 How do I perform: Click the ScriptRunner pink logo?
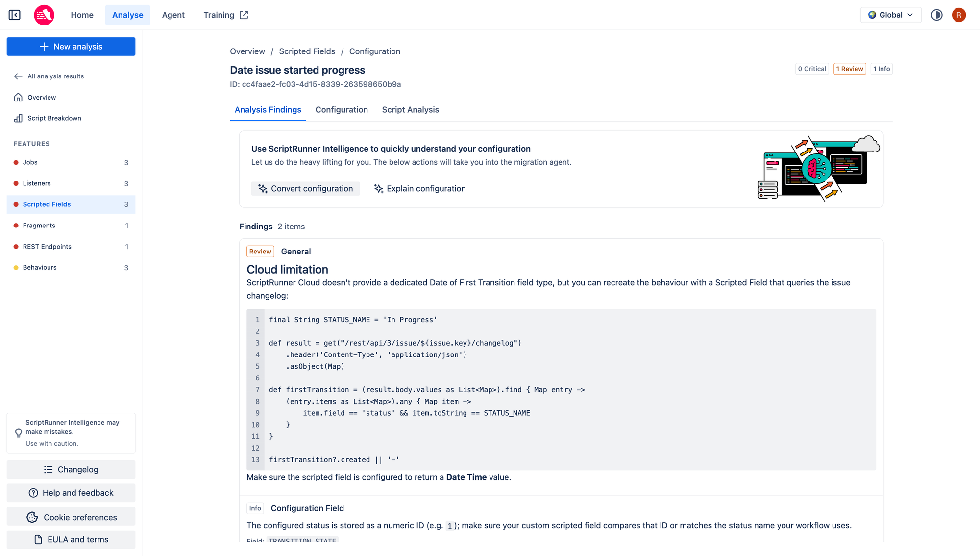(x=44, y=15)
